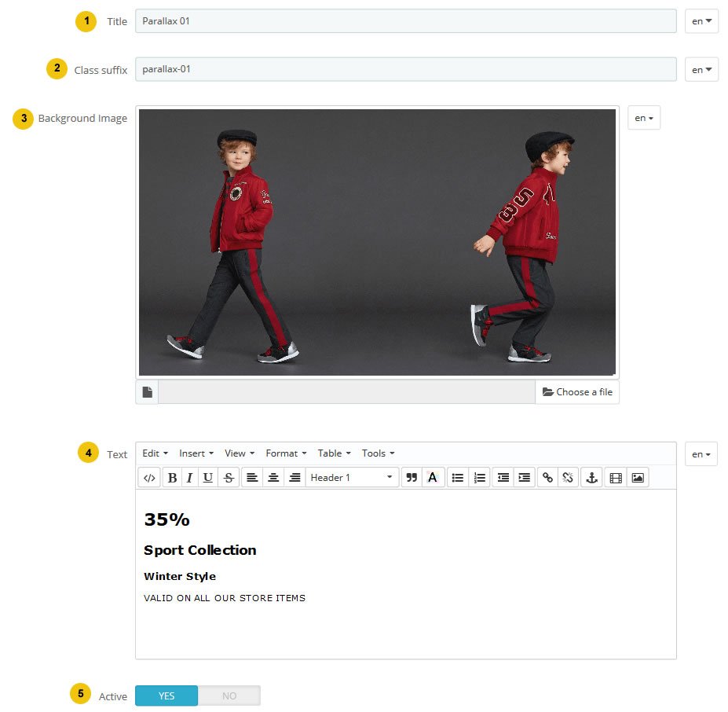Open the Insert menu
This screenshot has height=712, width=728.
click(x=196, y=453)
